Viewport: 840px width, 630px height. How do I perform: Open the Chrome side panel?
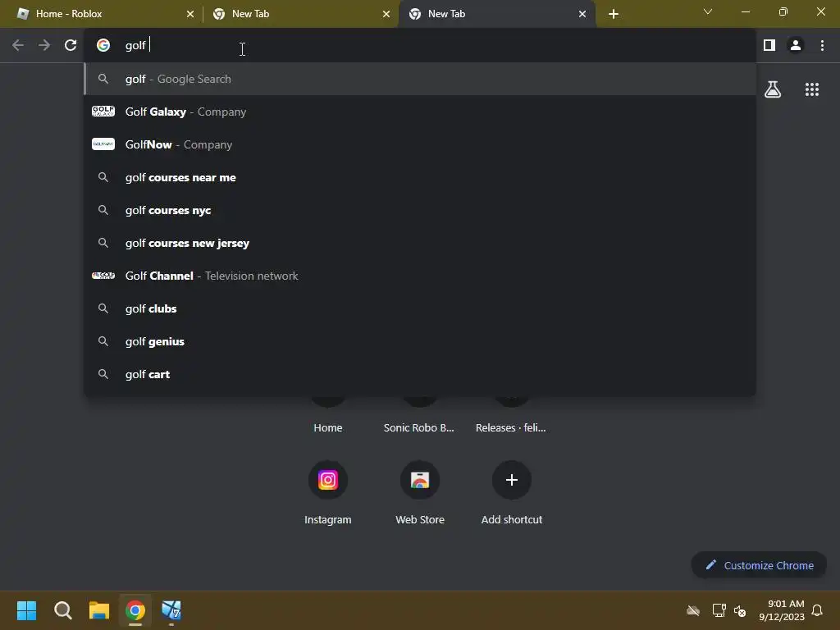click(x=769, y=46)
